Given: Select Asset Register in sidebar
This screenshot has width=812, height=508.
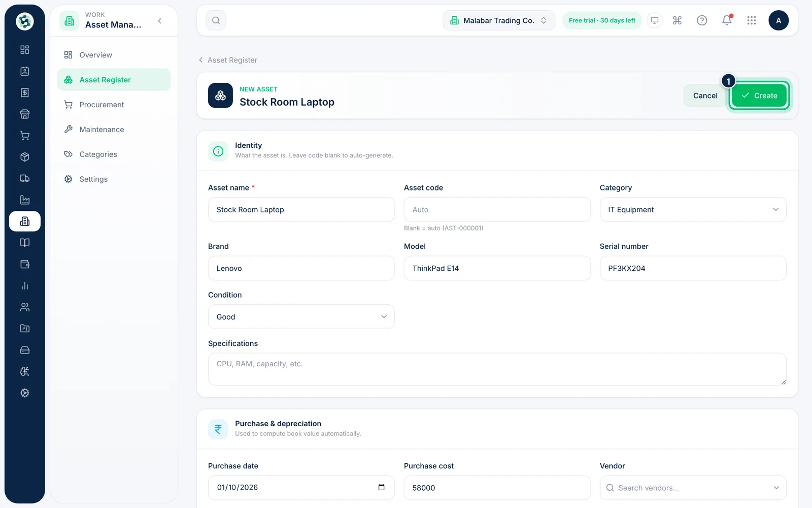Looking at the screenshot, I should (x=114, y=80).
